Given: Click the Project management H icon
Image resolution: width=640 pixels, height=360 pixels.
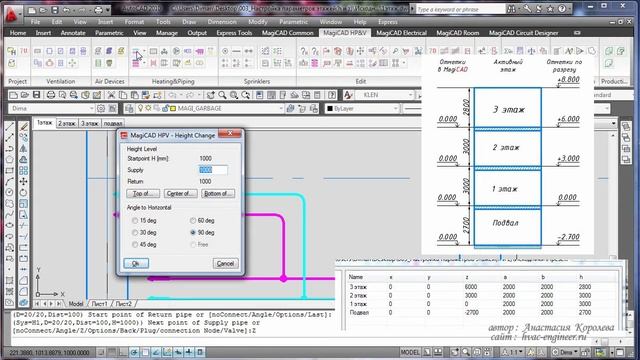Looking at the screenshot, I should [12, 51].
